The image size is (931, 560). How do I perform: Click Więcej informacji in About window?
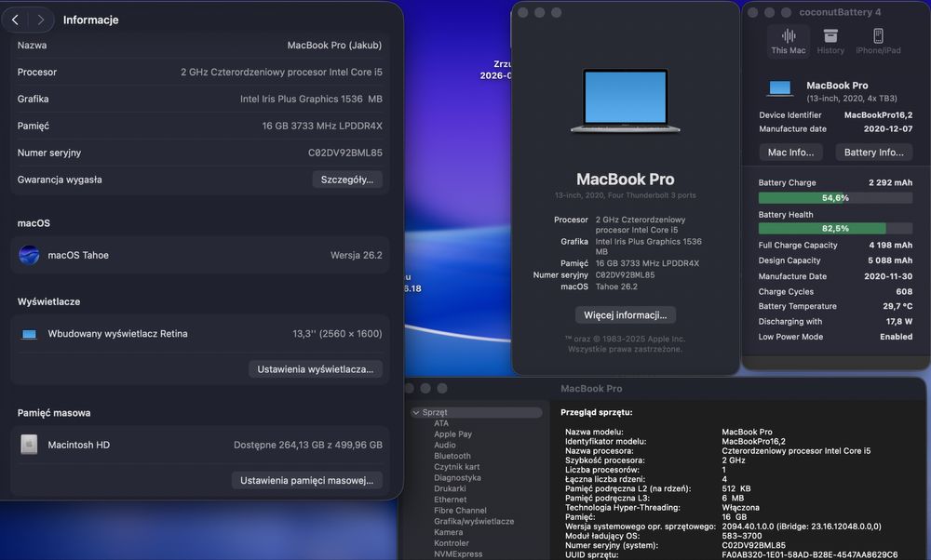coord(626,315)
